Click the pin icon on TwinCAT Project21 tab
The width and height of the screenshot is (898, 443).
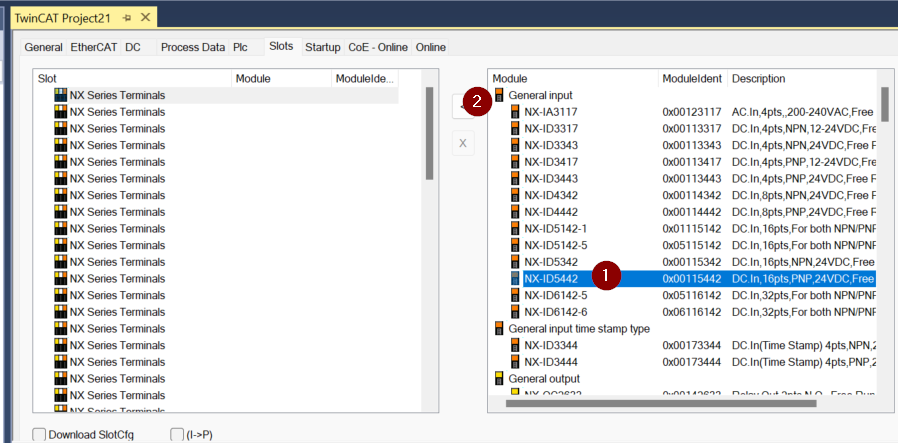click(127, 18)
